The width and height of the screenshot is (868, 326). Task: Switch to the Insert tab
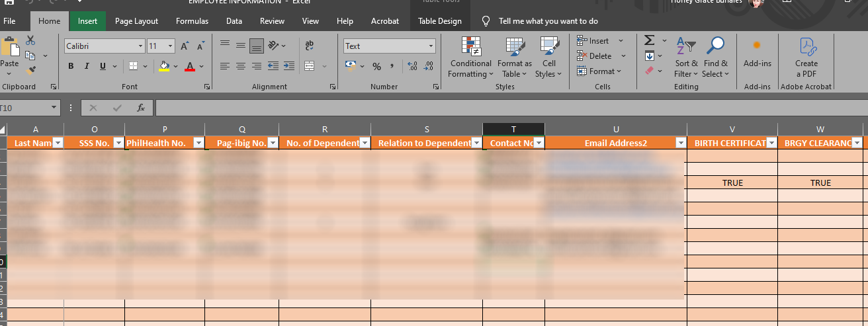pyautogui.click(x=87, y=21)
